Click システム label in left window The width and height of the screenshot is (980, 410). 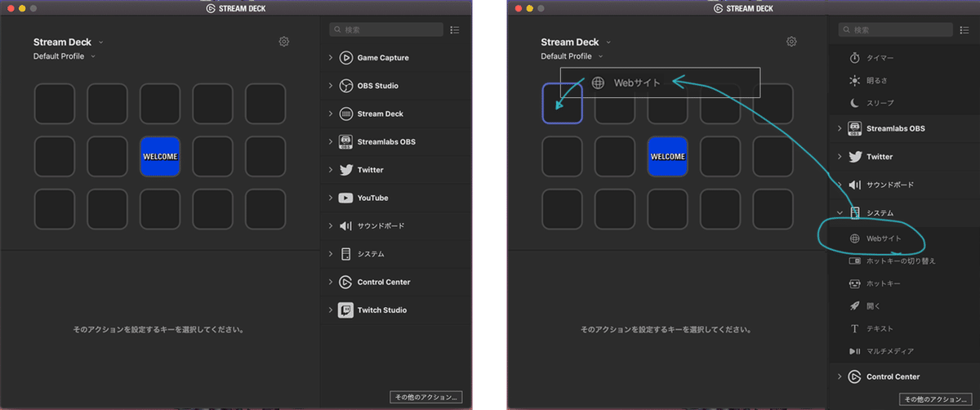pos(371,254)
